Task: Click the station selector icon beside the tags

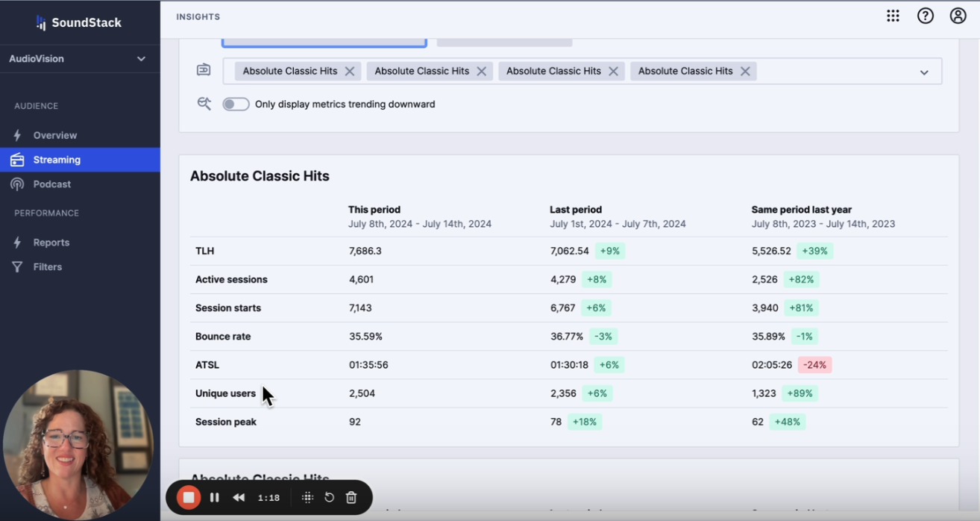Action: click(204, 70)
